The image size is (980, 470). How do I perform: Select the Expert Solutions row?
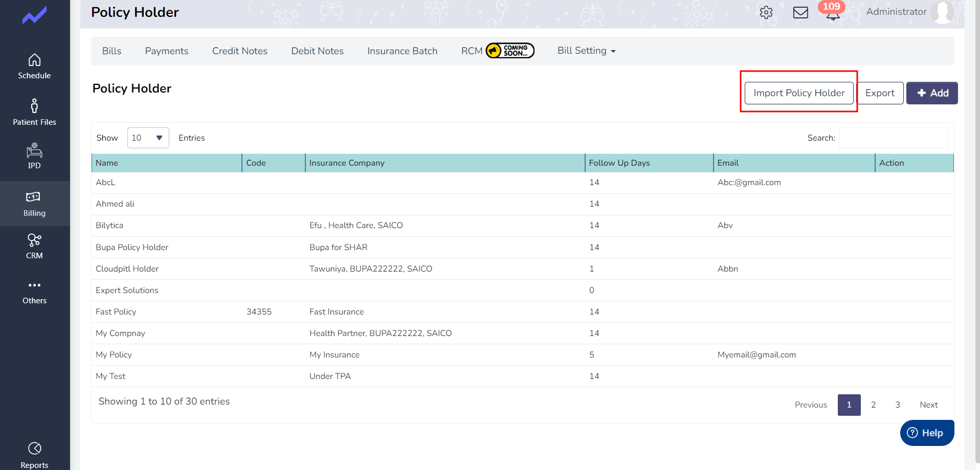[x=522, y=290]
